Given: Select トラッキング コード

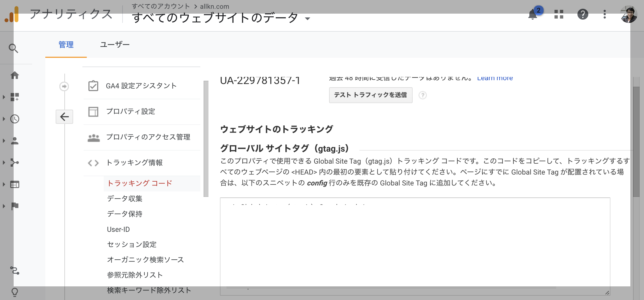Looking at the screenshot, I should pos(140,183).
